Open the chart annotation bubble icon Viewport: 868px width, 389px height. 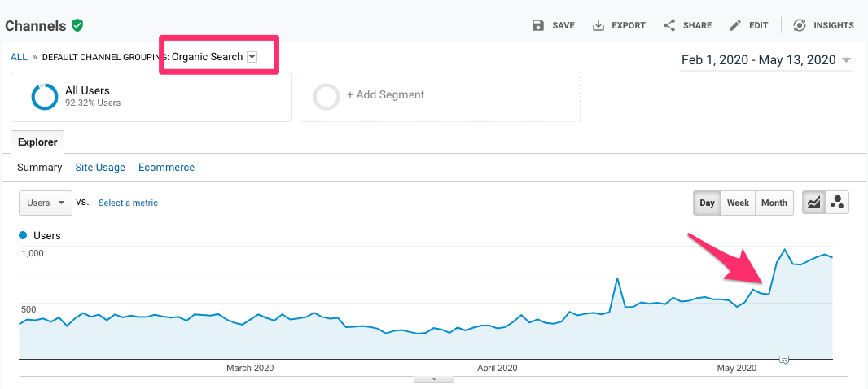point(784,360)
